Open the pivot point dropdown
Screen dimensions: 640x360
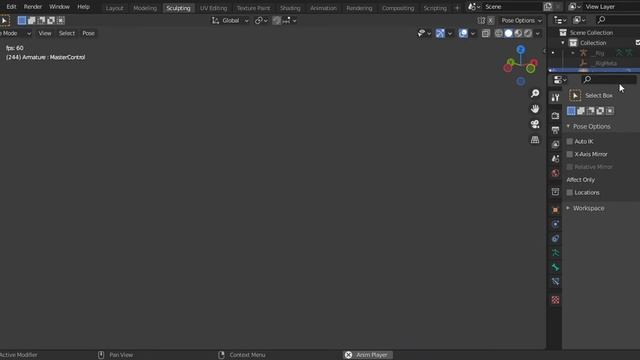[261, 20]
